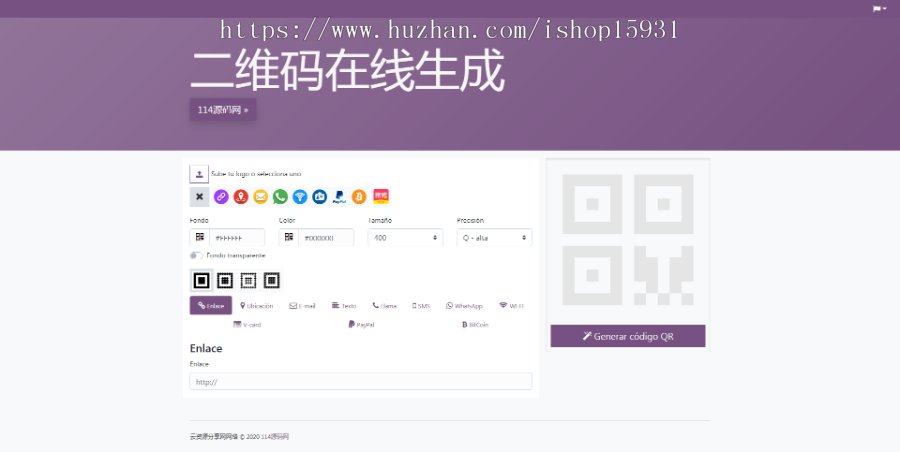Switch to the WI-FI tab
900x452 pixels.
point(511,306)
